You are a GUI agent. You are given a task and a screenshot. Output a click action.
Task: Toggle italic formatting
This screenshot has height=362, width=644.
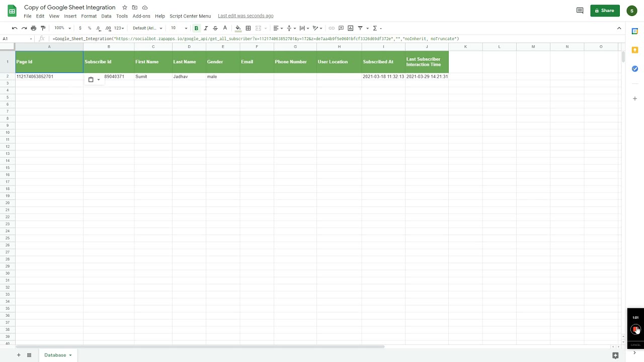(x=206, y=28)
